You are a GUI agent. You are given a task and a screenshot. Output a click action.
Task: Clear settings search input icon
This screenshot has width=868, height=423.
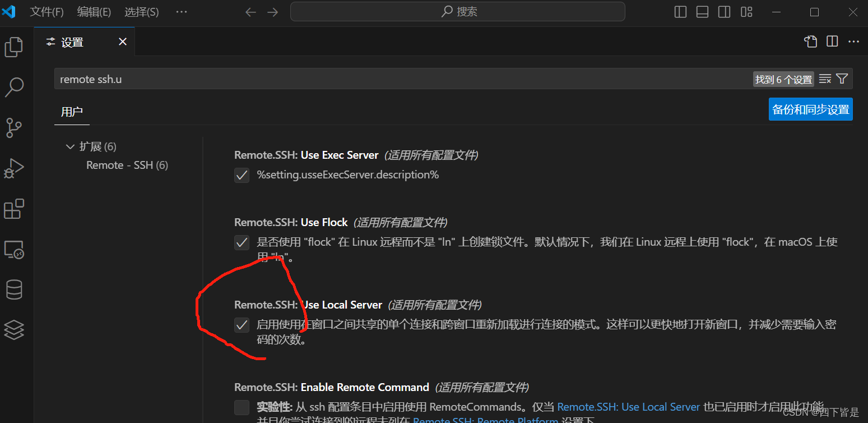[825, 79]
